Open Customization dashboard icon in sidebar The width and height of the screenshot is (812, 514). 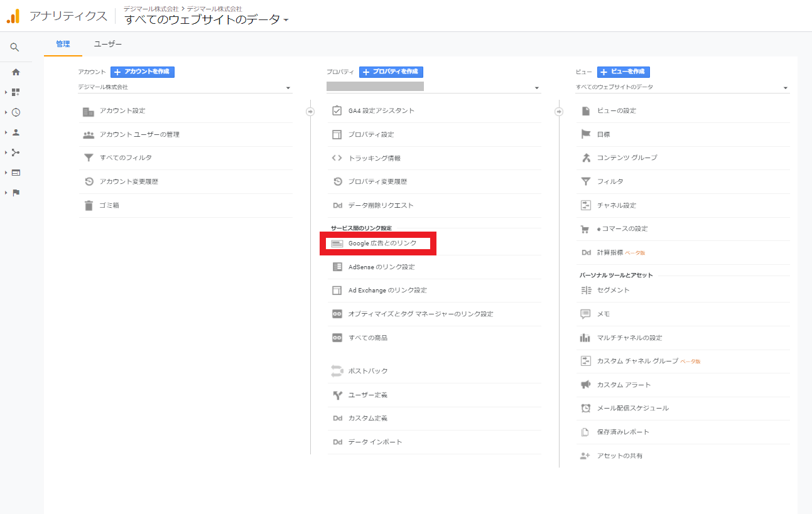tap(16, 92)
